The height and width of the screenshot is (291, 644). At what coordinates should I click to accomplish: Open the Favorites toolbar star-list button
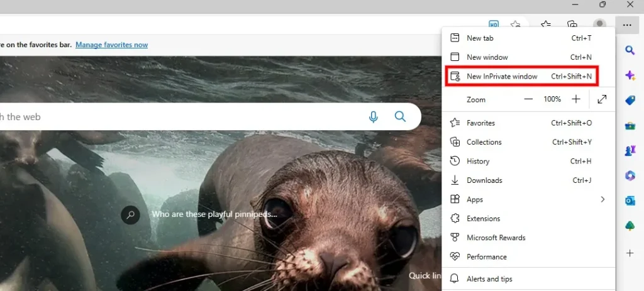(x=545, y=25)
